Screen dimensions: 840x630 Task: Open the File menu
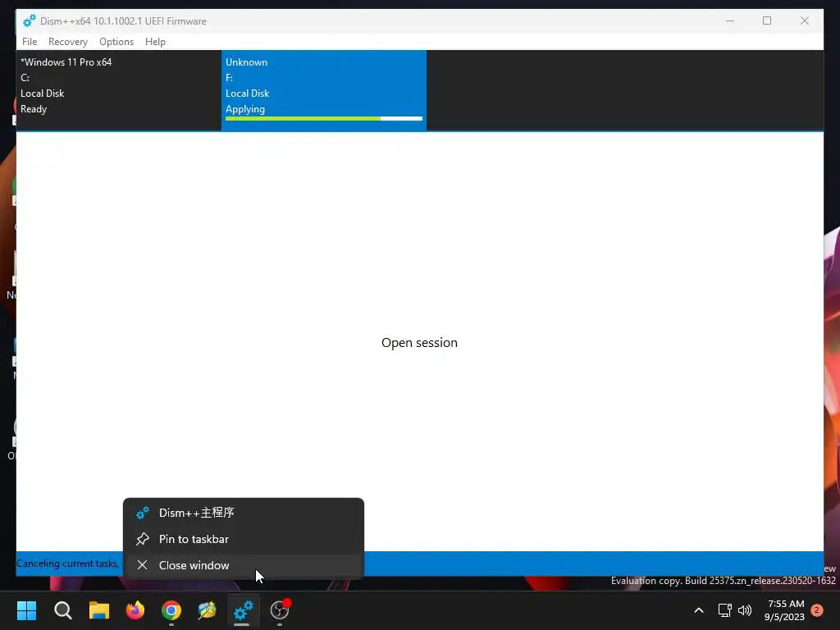[30, 42]
